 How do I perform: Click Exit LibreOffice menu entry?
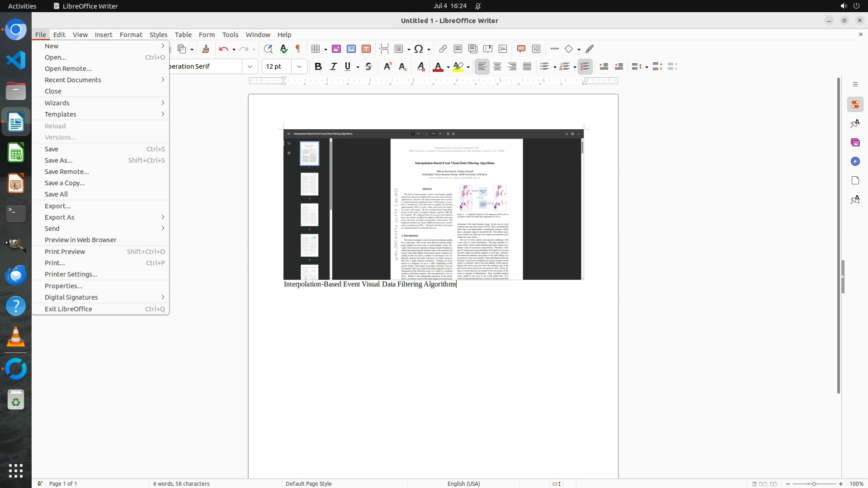click(x=68, y=309)
